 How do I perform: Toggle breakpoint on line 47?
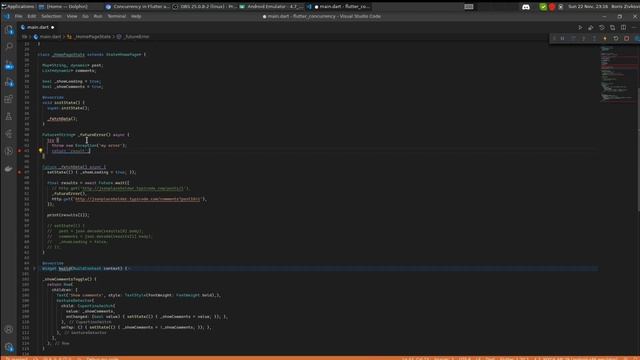(x=19, y=172)
